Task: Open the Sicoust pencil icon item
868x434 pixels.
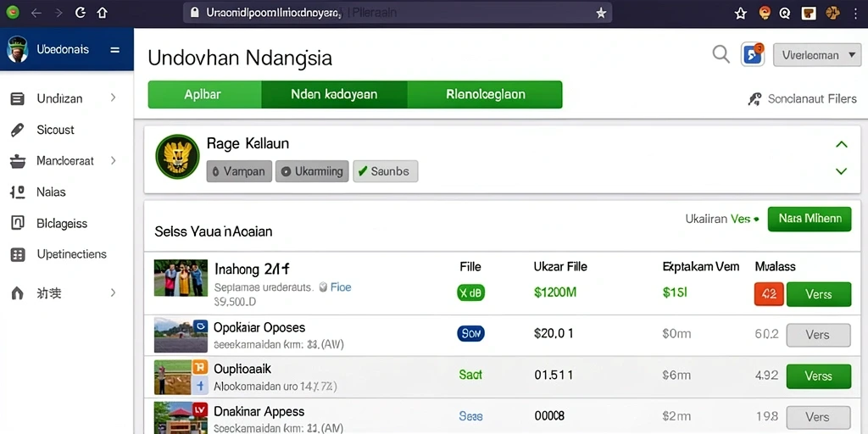Action: [x=18, y=130]
